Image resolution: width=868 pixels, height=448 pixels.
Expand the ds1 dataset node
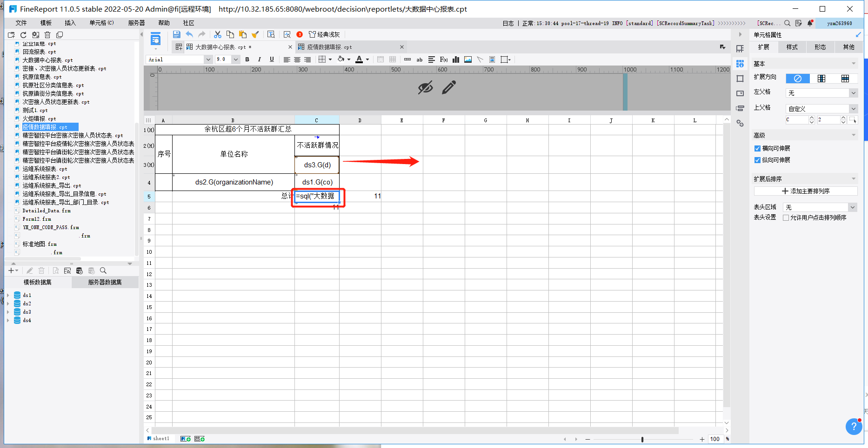pos(8,295)
